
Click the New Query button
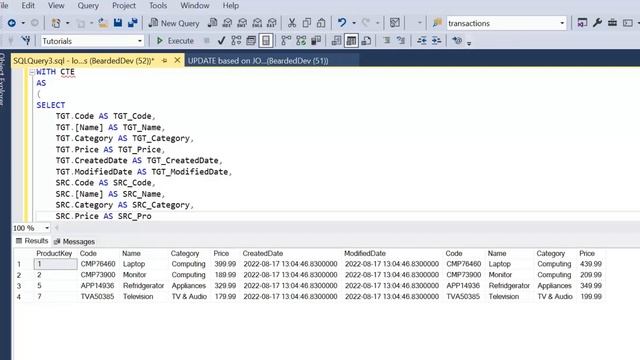pos(174,23)
